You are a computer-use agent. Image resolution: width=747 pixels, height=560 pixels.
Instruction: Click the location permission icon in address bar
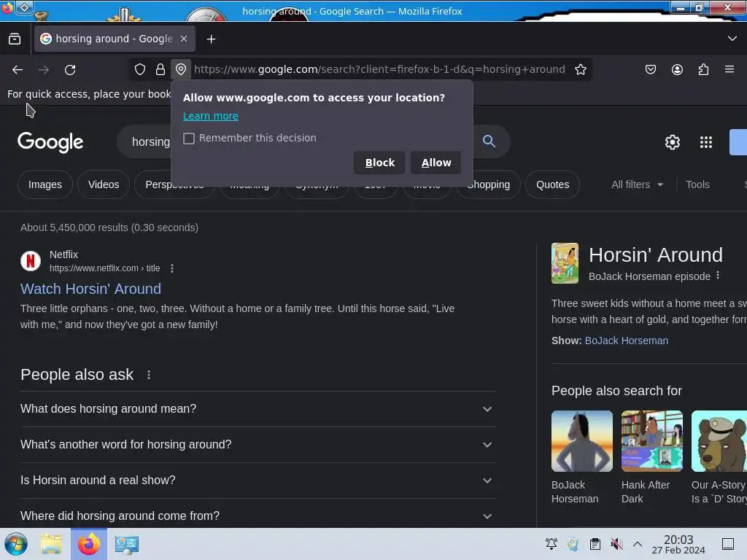point(181,69)
